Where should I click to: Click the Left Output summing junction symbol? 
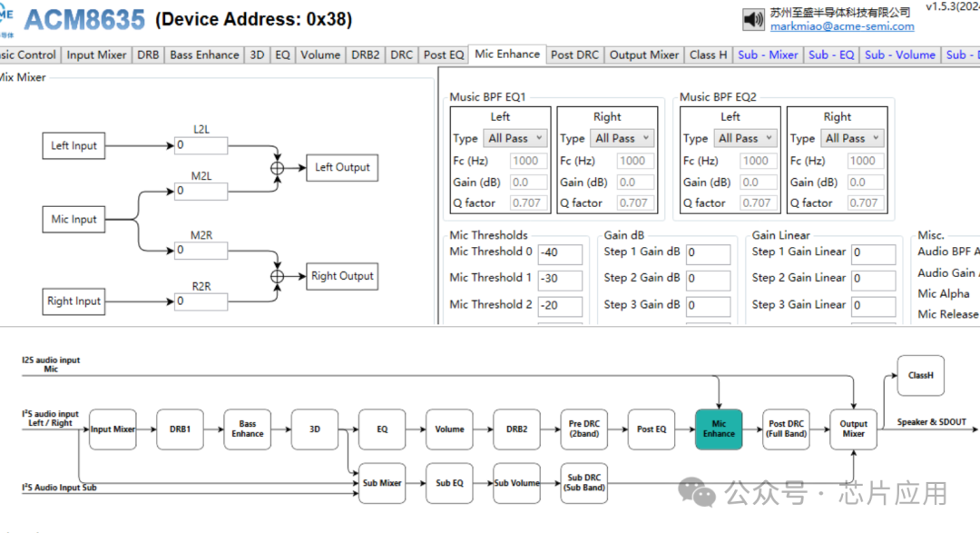click(278, 168)
